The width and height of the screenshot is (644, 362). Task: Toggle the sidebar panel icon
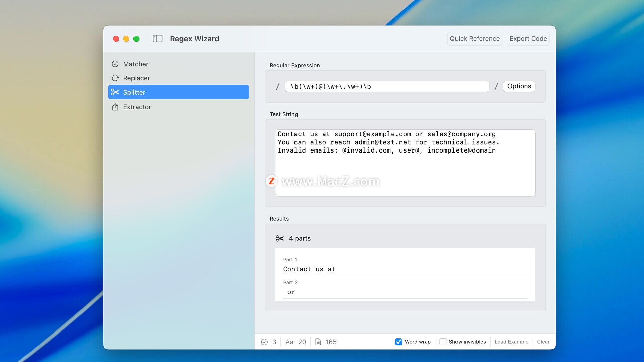[x=157, y=39]
